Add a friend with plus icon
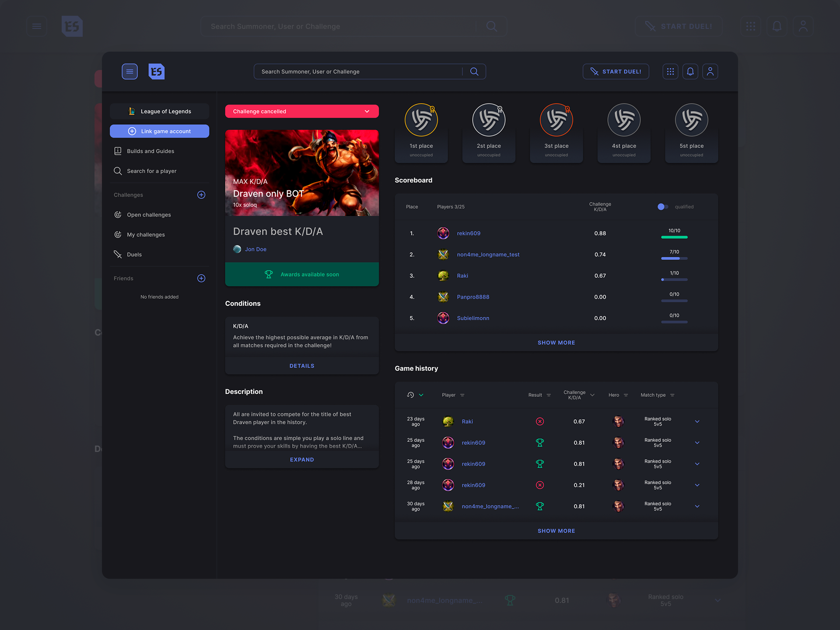 [201, 278]
